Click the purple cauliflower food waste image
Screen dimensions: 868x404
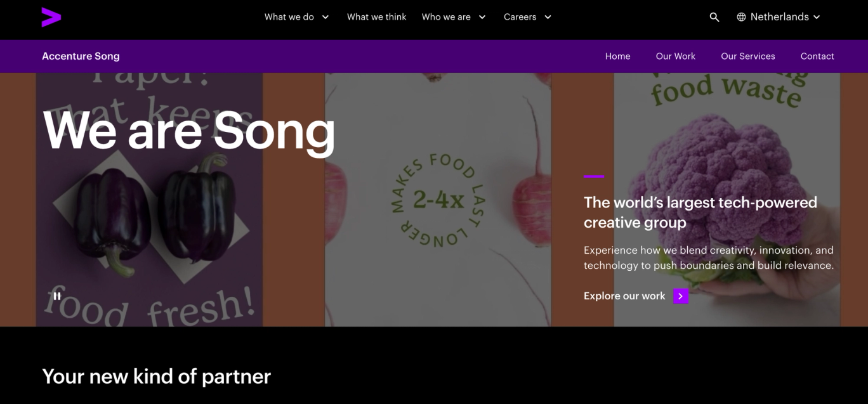727,200
